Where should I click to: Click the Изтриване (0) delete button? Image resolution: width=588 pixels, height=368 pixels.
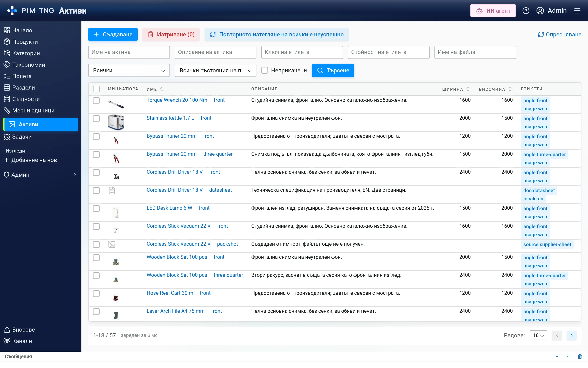171,35
